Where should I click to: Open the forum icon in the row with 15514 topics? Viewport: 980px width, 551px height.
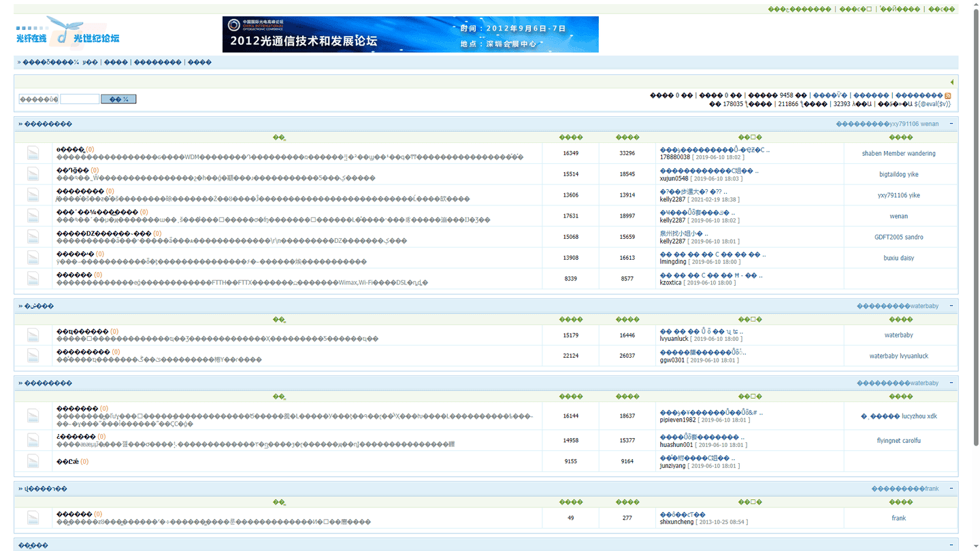coord(33,174)
